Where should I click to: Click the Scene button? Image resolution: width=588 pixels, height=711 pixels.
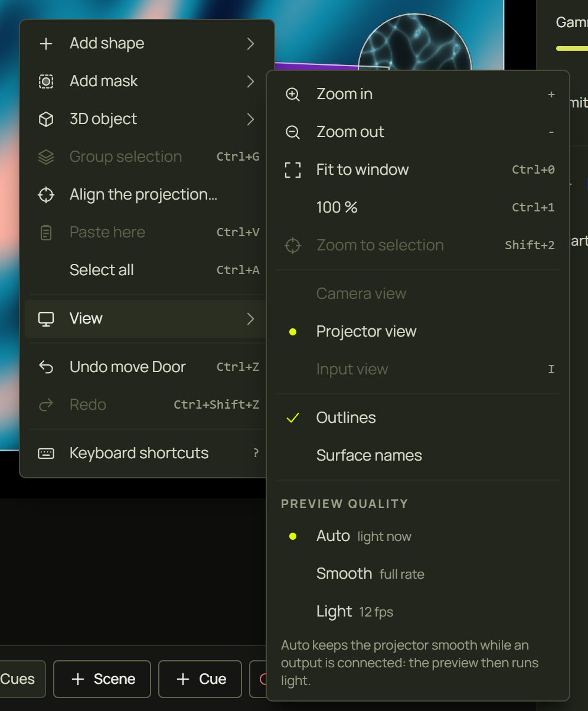(x=102, y=679)
